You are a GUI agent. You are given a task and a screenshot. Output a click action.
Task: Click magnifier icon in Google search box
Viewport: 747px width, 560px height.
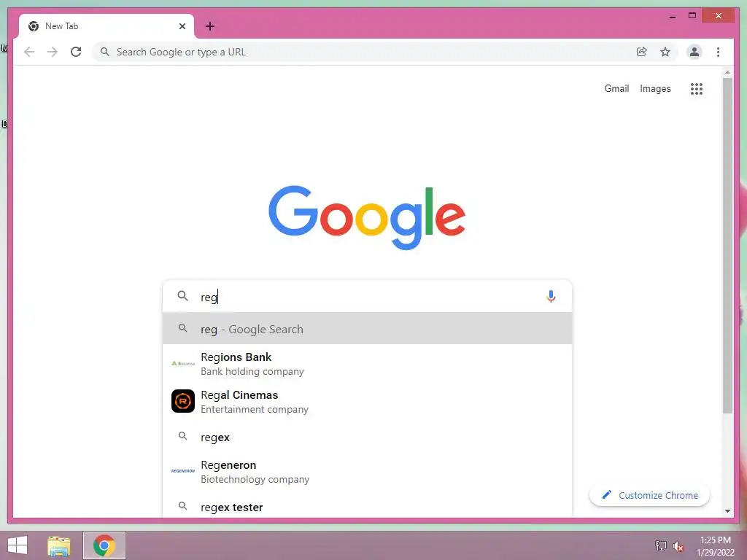pos(182,296)
